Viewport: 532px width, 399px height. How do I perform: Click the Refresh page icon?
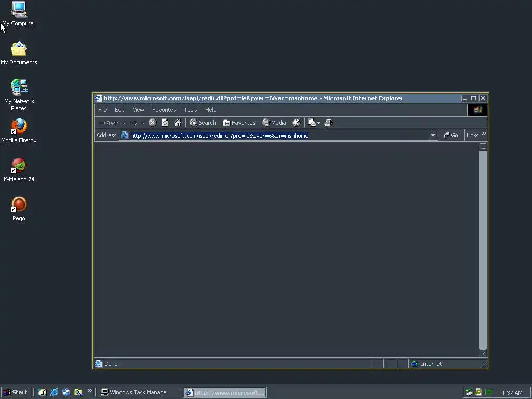click(165, 123)
